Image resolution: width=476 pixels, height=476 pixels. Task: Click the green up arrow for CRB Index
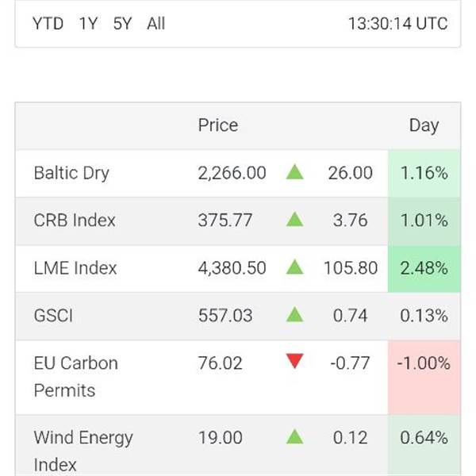(x=295, y=220)
